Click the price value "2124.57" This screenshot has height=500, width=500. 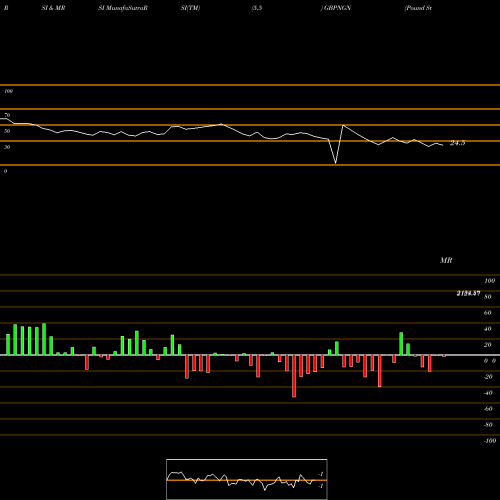tap(468, 293)
